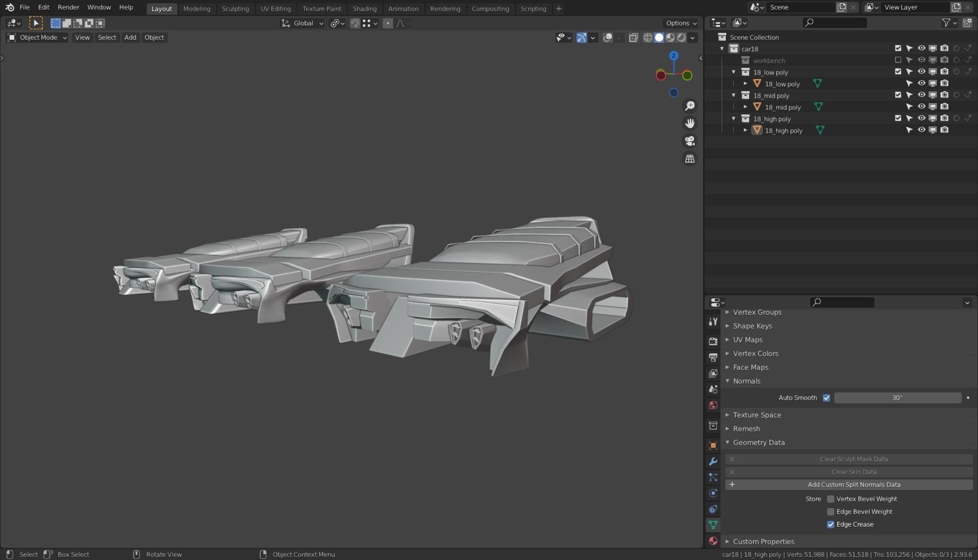Switch to the Sculpting workspace tab

(x=235, y=8)
